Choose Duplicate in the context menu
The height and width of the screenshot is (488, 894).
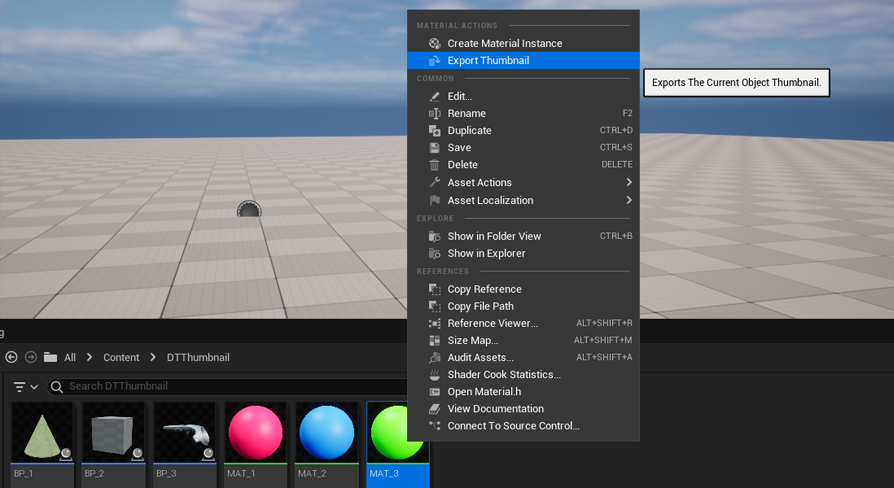(523, 131)
